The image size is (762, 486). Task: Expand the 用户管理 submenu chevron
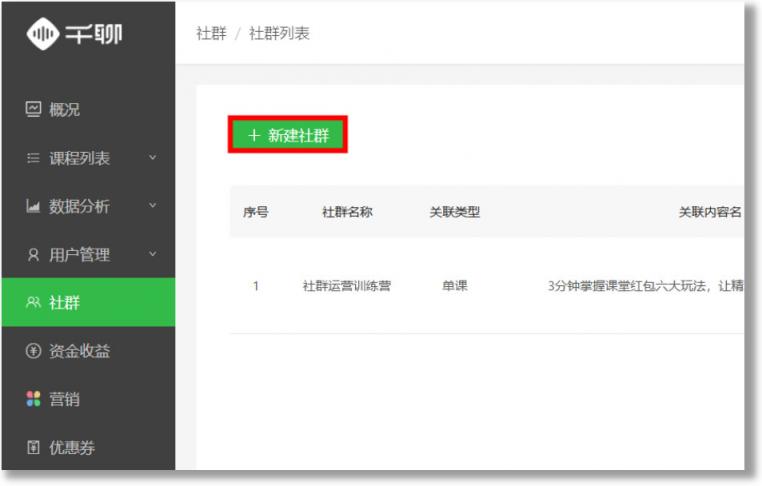pyautogui.click(x=153, y=254)
